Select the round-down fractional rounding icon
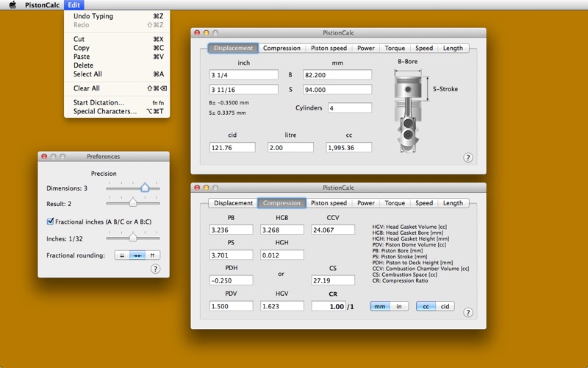The image size is (588, 368). tap(122, 255)
